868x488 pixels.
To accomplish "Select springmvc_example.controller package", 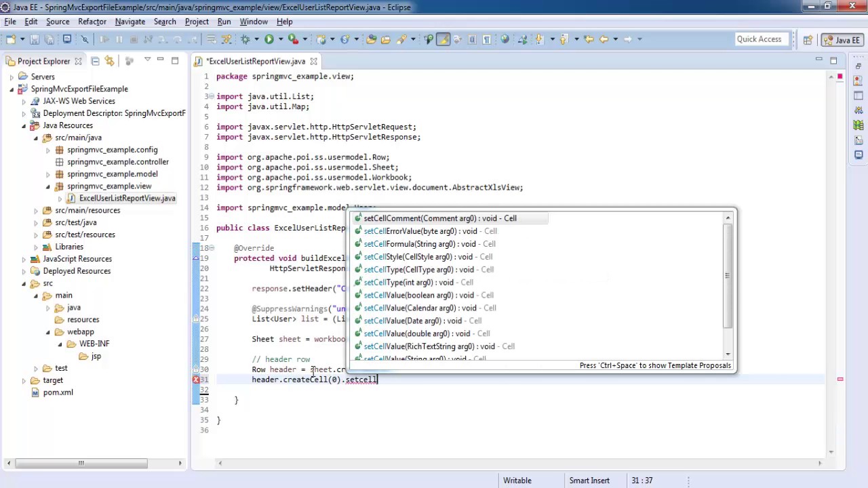I will pyautogui.click(x=118, y=162).
